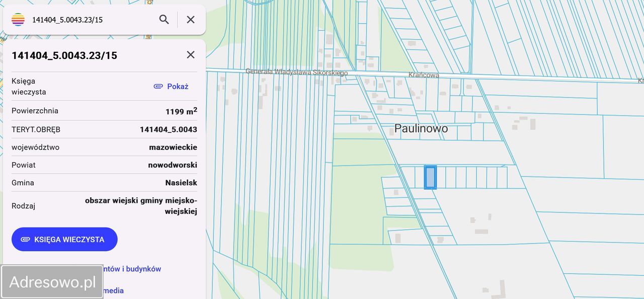Open the gruntów i budynków link

134,269
